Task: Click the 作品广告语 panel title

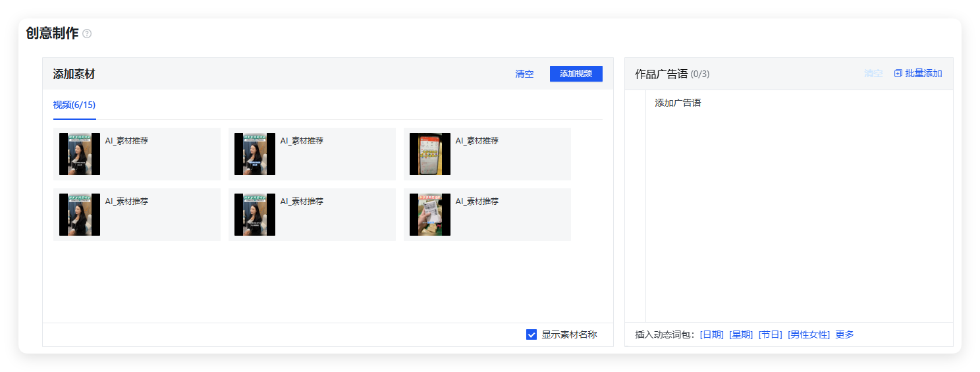Action: [661, 74]
